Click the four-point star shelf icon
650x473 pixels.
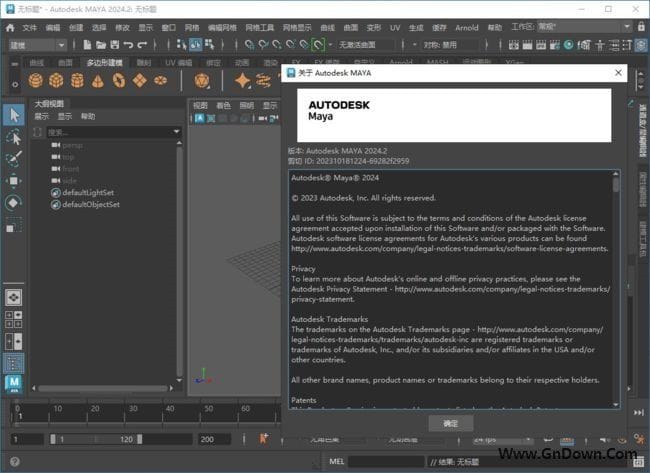click(x=243, y=80)
